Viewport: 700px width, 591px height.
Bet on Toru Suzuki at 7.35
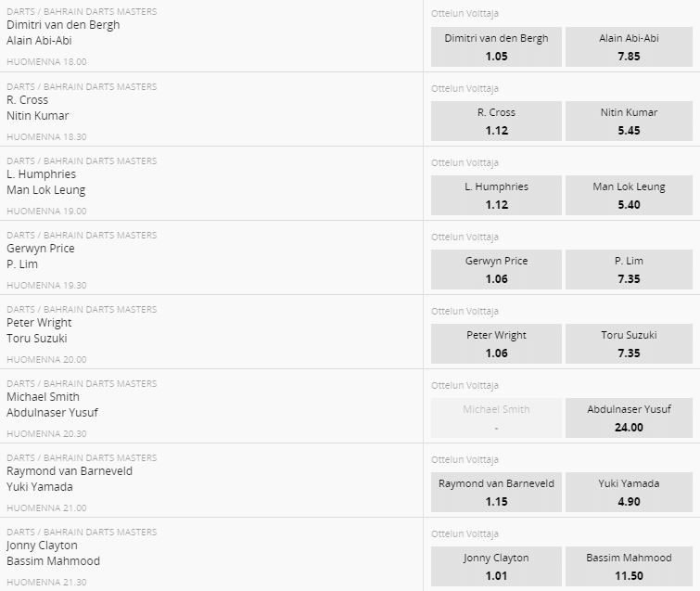click(x=629, y=343)
